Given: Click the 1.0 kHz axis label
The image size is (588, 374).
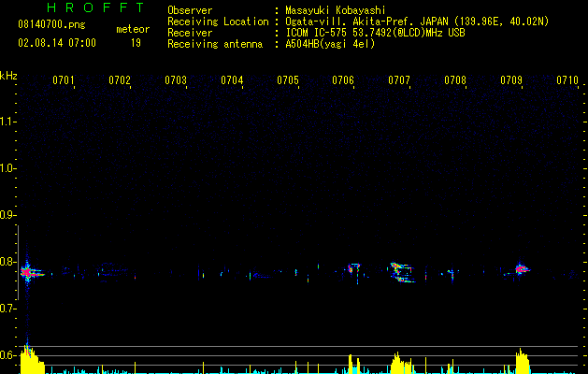Looking at the screenshot, I should point(8,168).
